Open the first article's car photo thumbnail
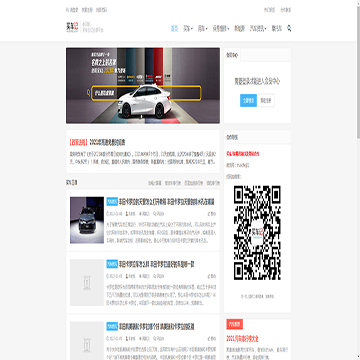Screen dimensions: 360x360 [87, 220]
